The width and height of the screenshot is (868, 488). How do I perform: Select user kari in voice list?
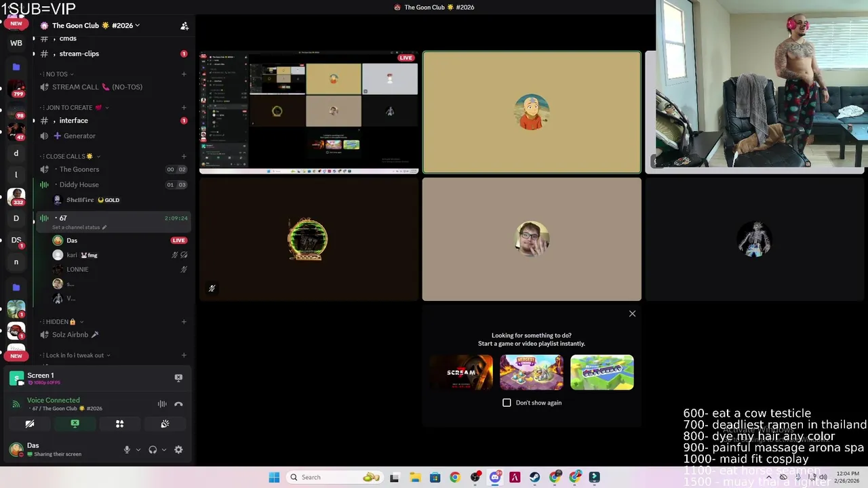tap(119, 255)
